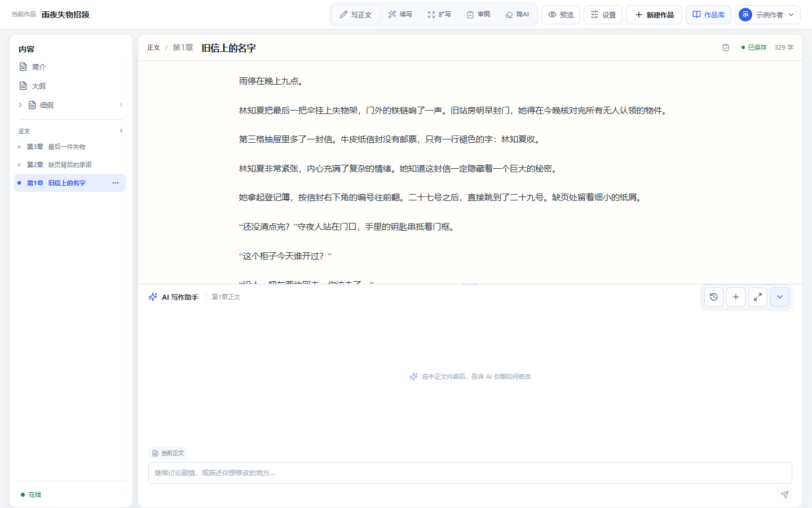Click the 内容 sidebar heading

[27, 49]
